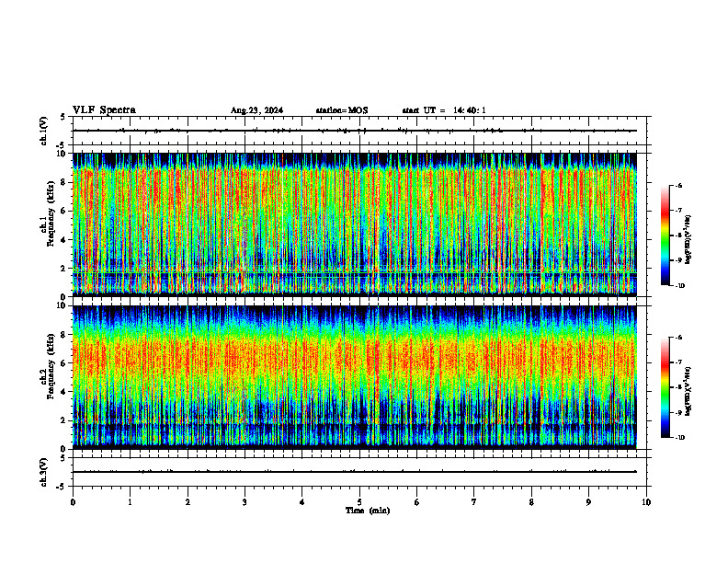Image resolution: width=728 pixels, height=563 pixels.
Task: Click the time axis tick label "3"
Action: 245,502
